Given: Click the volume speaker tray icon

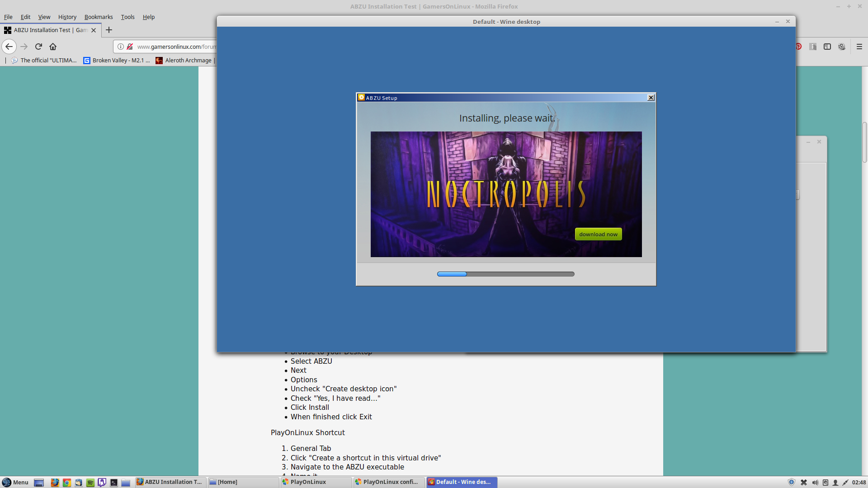Looking at the screenshot, I should (x=815, y=483).
